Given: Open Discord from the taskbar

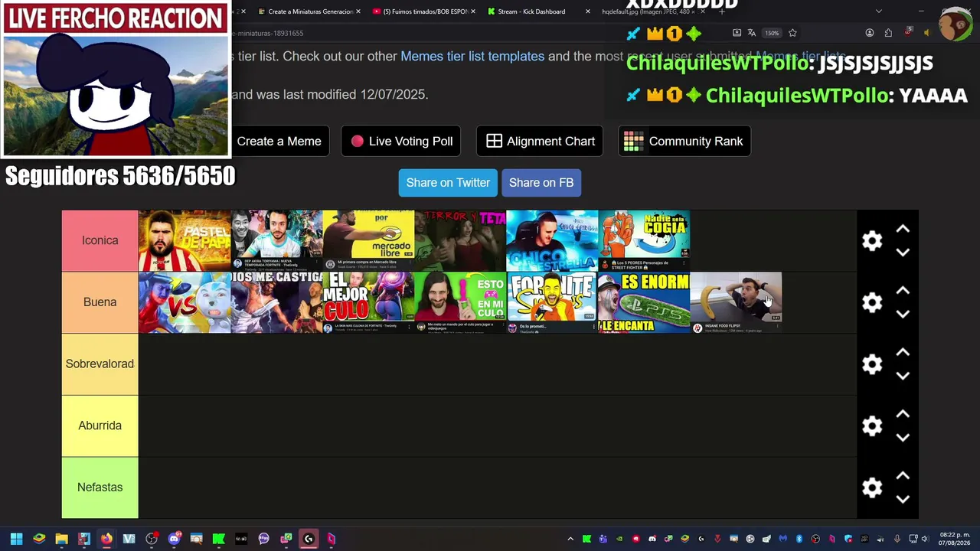Looking at the screenshot, I should (x=174, y=539).
